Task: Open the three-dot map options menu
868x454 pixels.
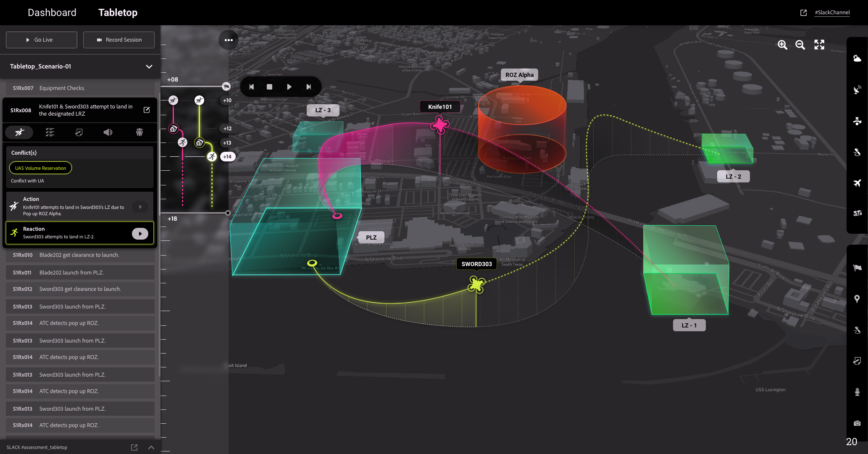Action: point(229,40)
